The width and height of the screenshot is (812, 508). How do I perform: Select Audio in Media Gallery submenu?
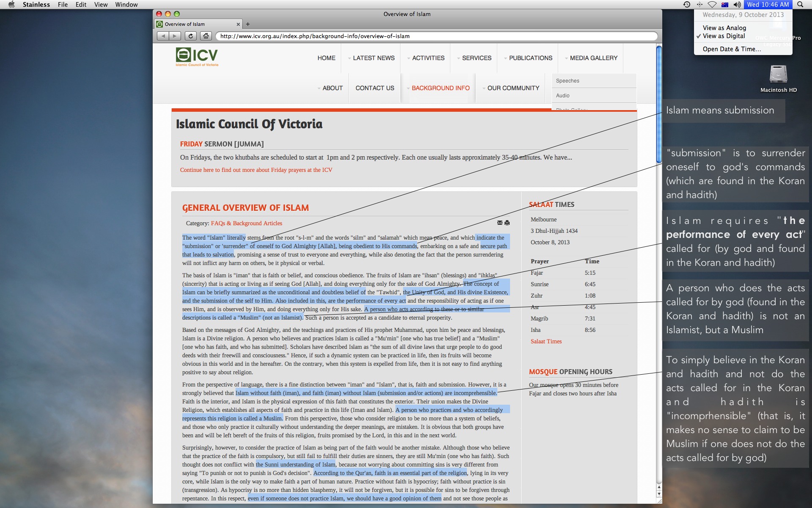[x=594, y=96]
